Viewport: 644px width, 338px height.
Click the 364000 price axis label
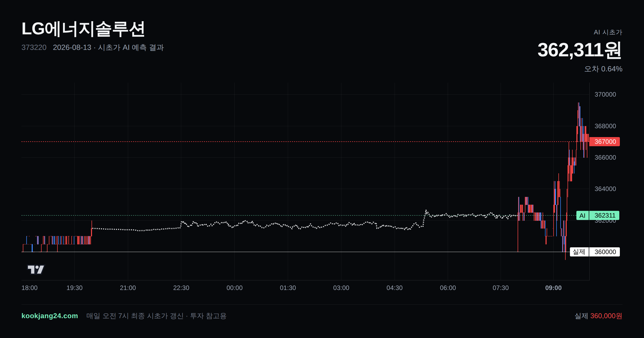[x=605, y=189]
